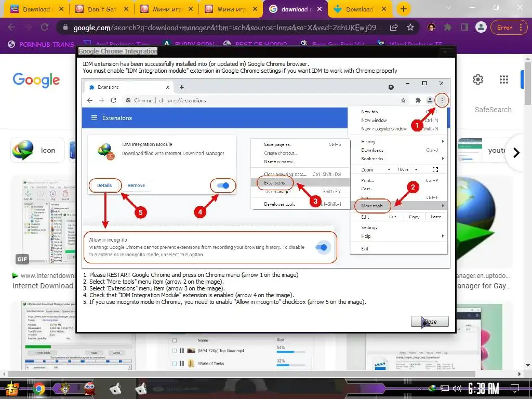Open network status from the system tray
The width and height of the screenshot is (532, 399).
coord(445,389)
